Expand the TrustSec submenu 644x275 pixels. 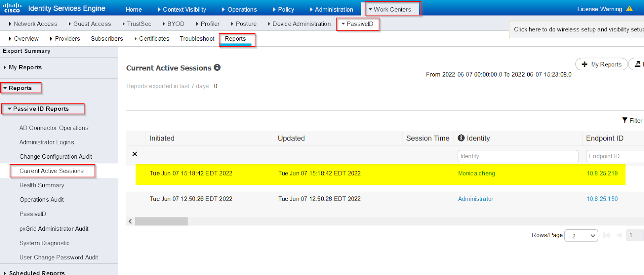tap(137, 24)
